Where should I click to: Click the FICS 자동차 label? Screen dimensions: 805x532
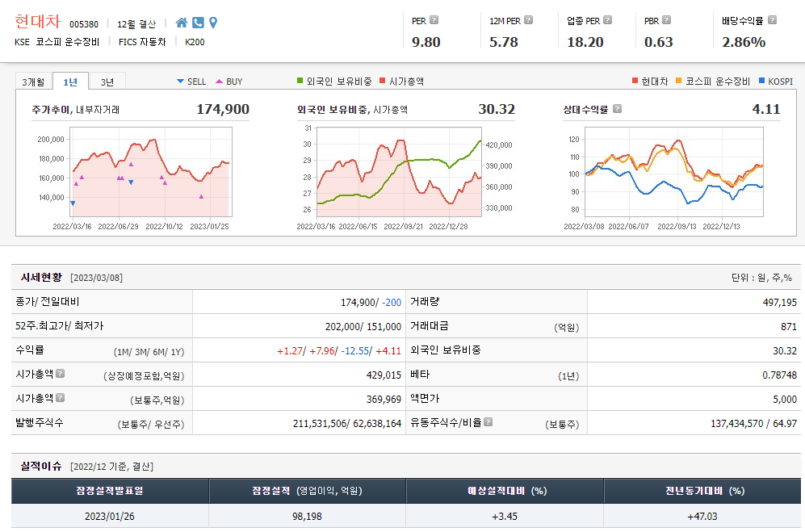coord(142,42)
